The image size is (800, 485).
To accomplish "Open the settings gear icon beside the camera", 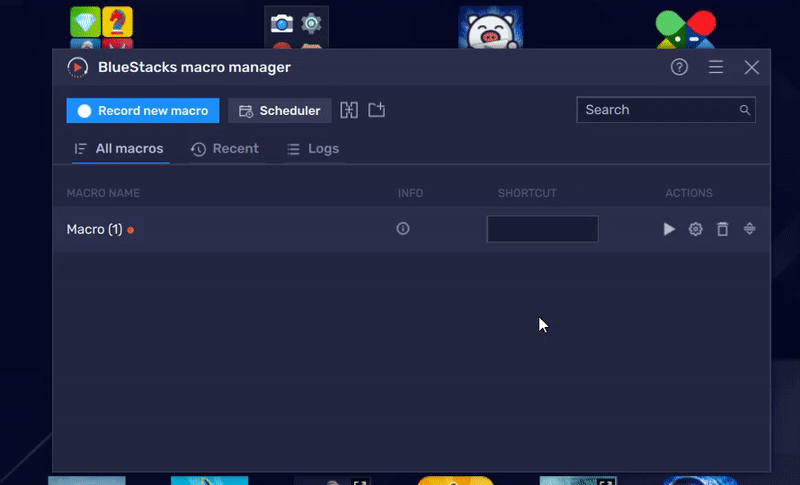I will (x=311, y=23).
